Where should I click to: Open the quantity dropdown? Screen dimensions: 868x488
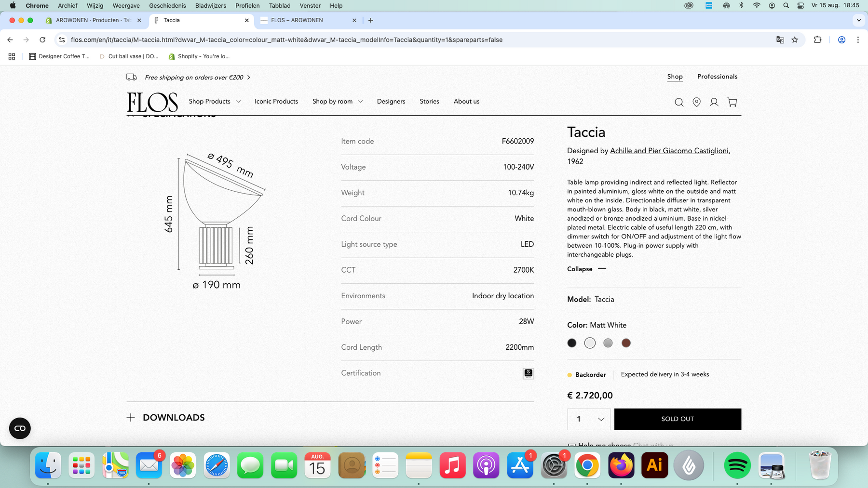click(589, 419)
